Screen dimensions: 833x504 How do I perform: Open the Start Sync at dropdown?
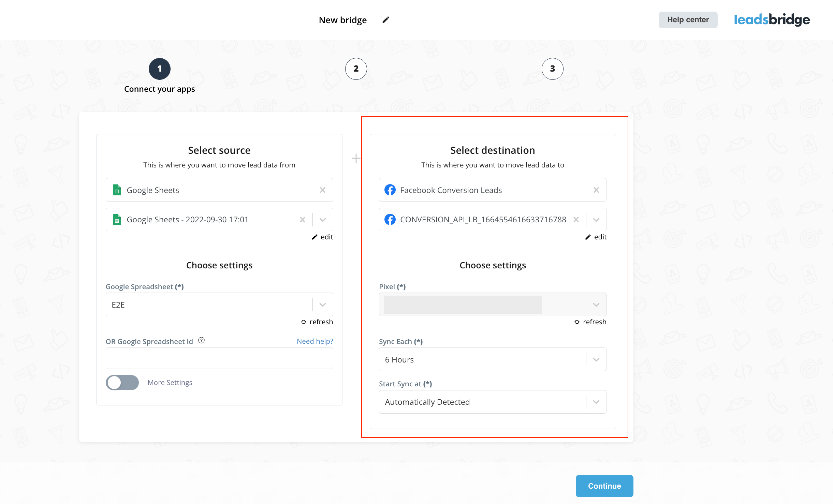(x=493, y=402)
